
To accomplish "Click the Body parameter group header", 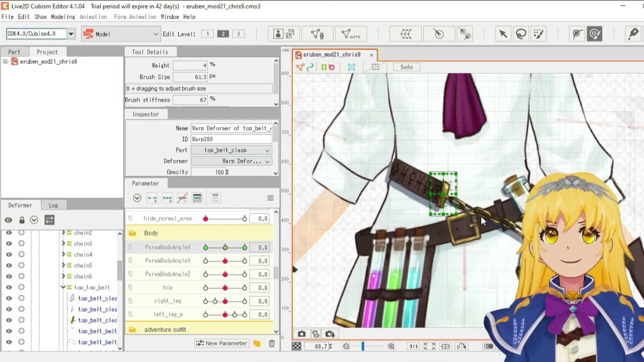I will [199, 233].
